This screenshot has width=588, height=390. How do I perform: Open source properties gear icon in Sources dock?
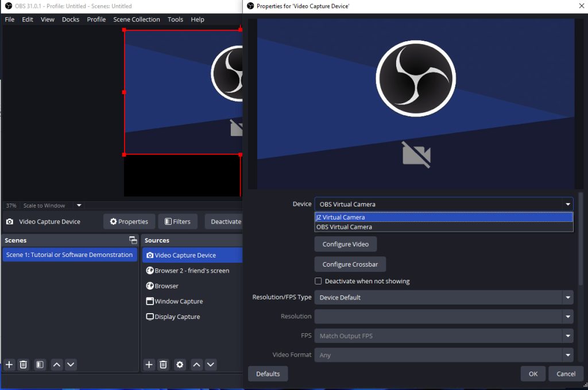click(x=180, y=365)
